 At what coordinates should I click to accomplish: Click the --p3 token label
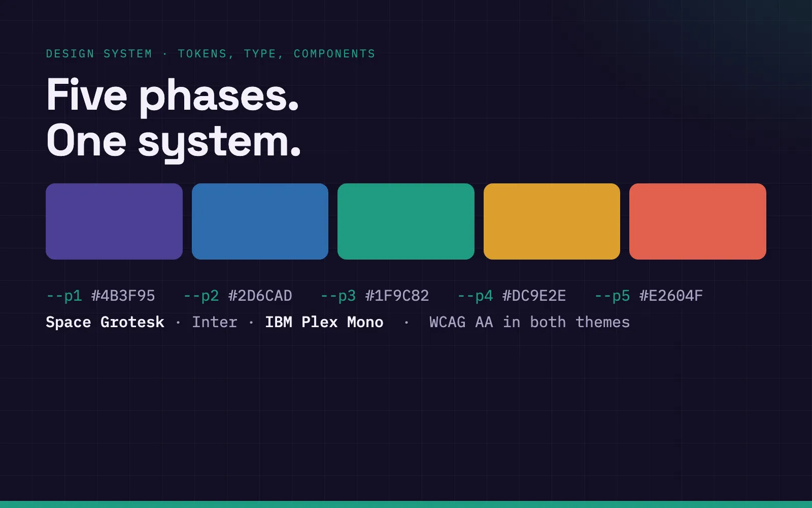pyautogui.click(x=338, y=296)
